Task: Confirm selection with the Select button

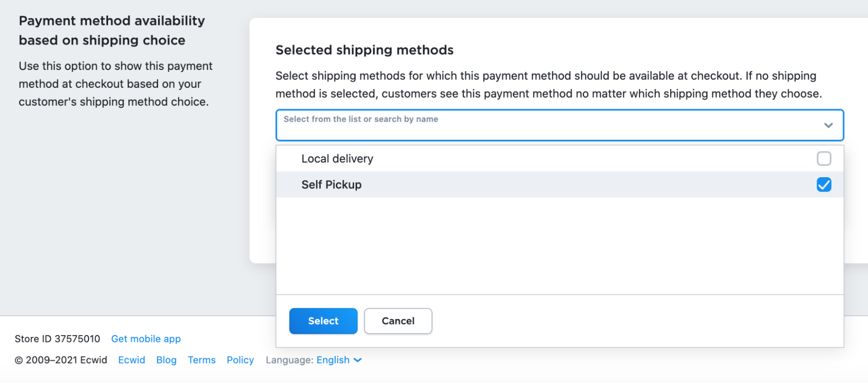Action: click(x=323, y=321)
